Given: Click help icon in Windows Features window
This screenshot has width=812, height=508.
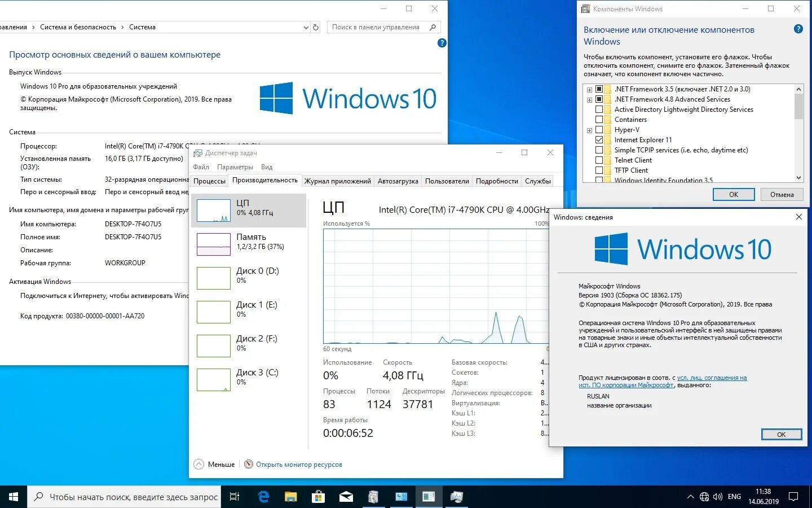Looking at the screenshot, I should pyautogui.click(x=798, y=29).
